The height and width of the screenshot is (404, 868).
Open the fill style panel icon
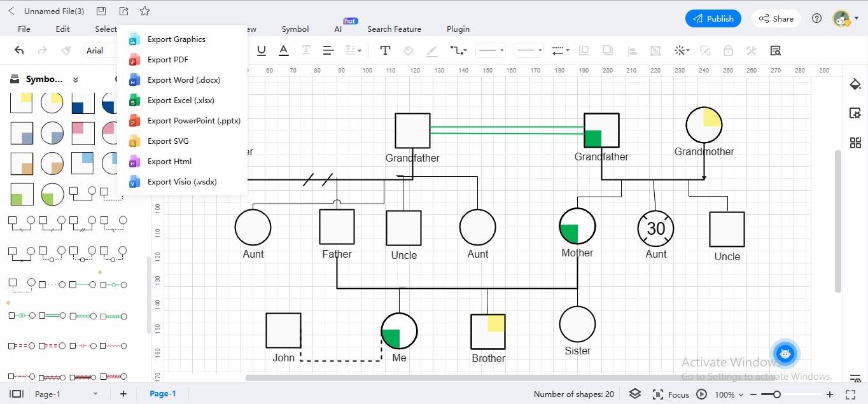pos(855,85)
